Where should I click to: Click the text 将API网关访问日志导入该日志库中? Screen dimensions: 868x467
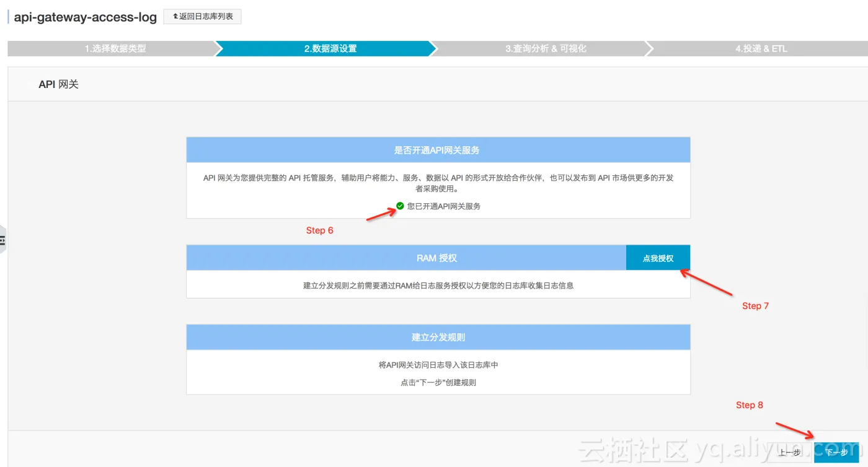(438, 365)
